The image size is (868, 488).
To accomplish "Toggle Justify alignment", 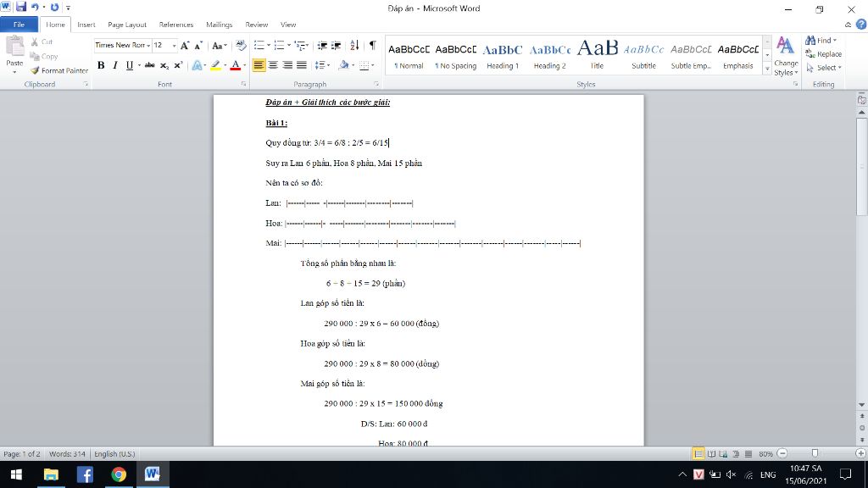I will click(302, 65).
